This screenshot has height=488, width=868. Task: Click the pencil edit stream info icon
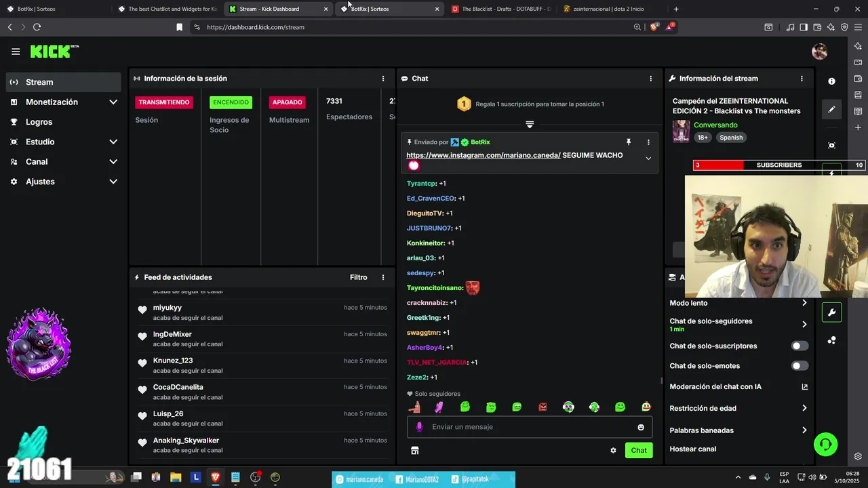(831, 109)
